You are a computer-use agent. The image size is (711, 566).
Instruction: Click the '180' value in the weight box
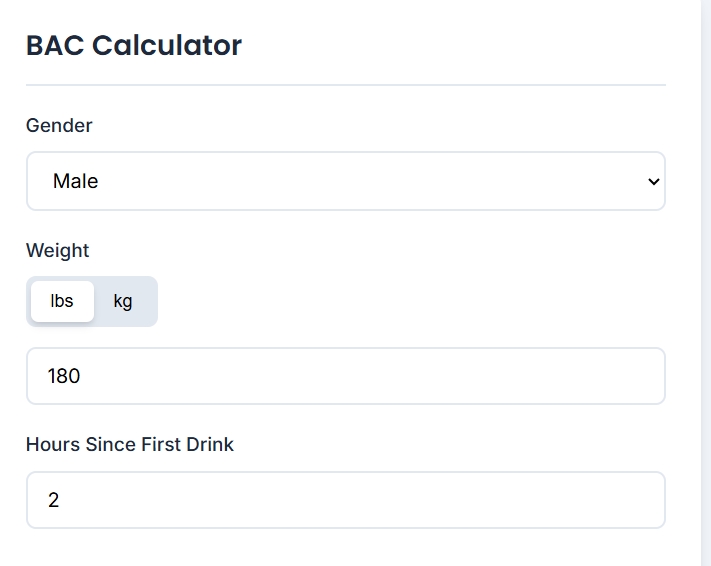pyautogui.click(x=64, y=376)
